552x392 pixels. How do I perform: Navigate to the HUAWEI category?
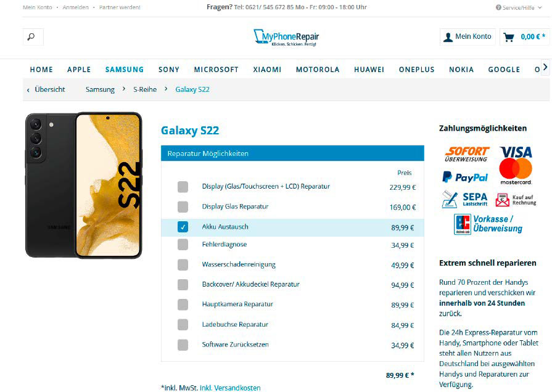tap(369, 70)
